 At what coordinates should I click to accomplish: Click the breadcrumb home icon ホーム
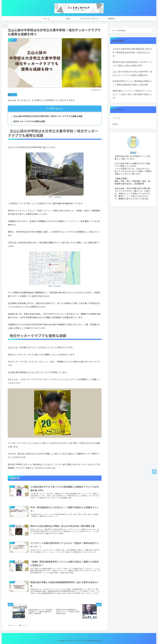coord(12,625)
